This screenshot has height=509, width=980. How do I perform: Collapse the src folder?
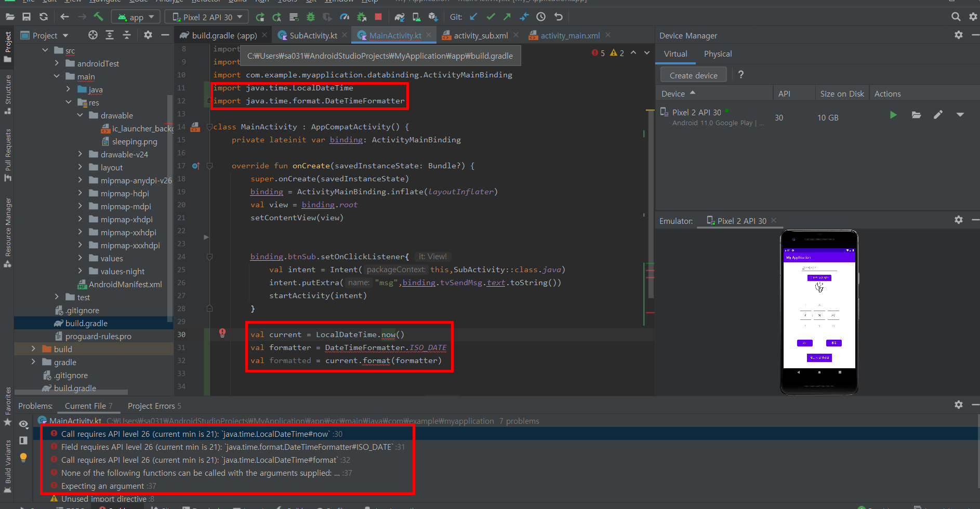(x=45, y=50)
